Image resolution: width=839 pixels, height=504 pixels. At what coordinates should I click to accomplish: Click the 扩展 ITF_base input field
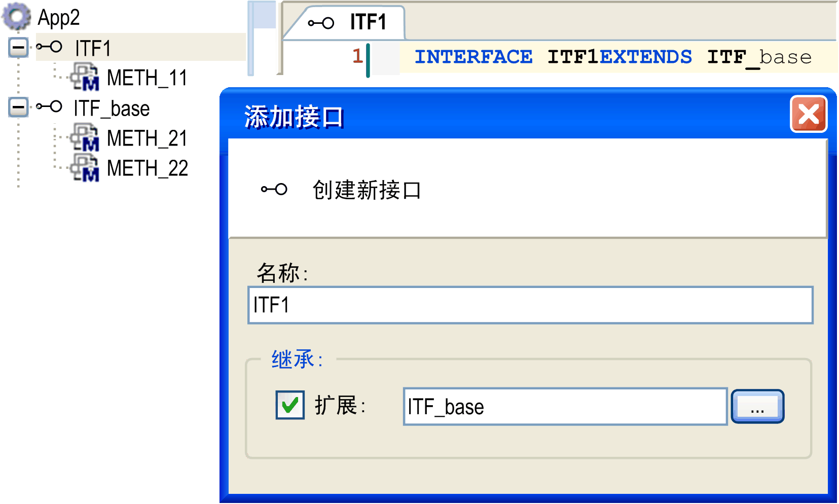(565, 407)
